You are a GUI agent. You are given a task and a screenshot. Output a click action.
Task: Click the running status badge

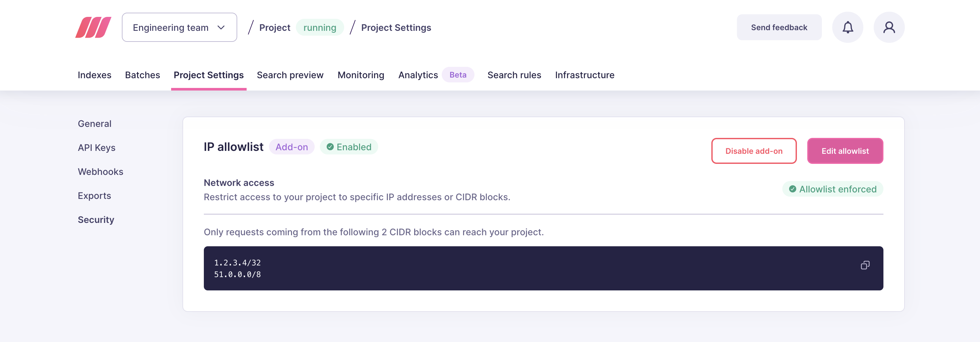(320, 28)
